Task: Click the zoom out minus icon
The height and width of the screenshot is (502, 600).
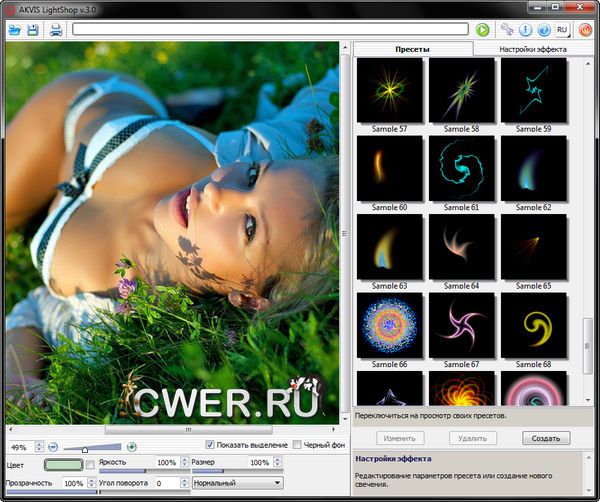Action: click(53, 446)
